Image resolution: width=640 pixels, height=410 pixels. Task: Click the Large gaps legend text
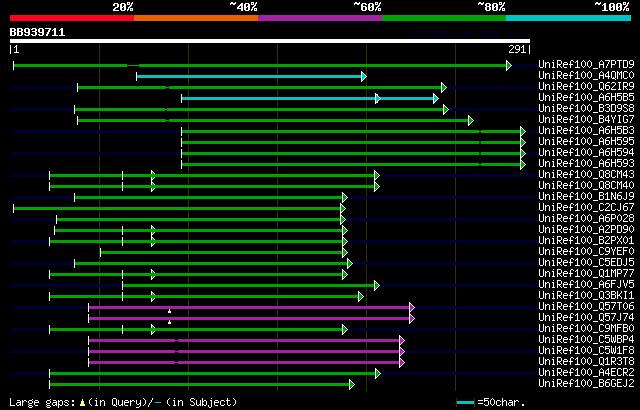(42, 402)
